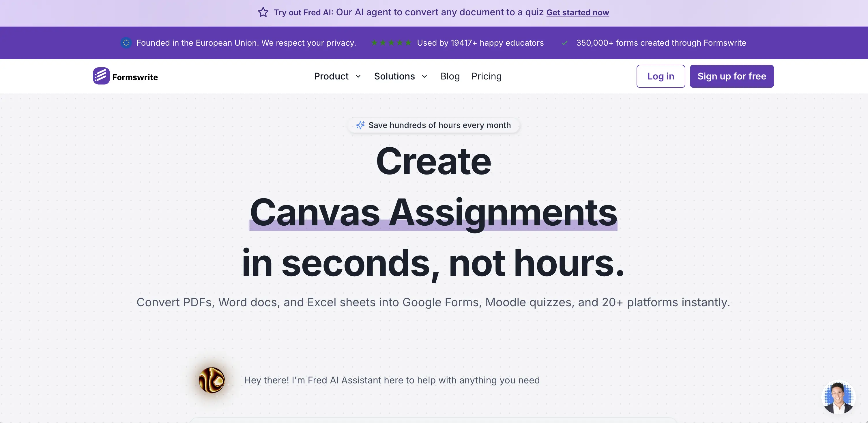Click the star icon in the announcement banner
The image size is (868, 423).
(x=263, y=12)
